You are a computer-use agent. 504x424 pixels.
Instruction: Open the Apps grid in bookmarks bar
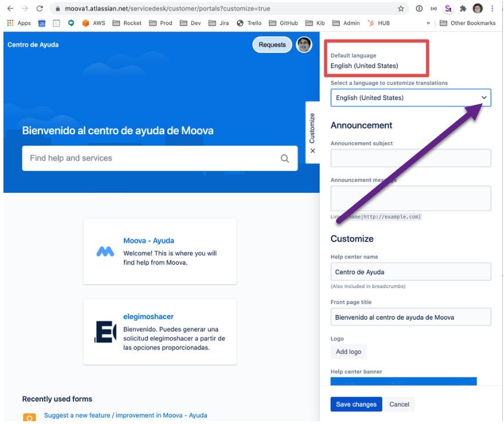[x=19, y=23]
